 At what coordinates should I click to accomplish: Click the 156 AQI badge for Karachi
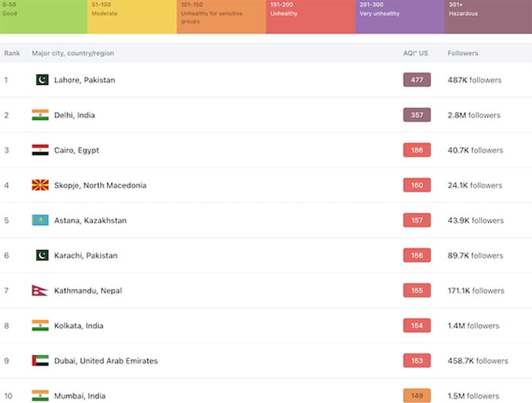[417, 255]
